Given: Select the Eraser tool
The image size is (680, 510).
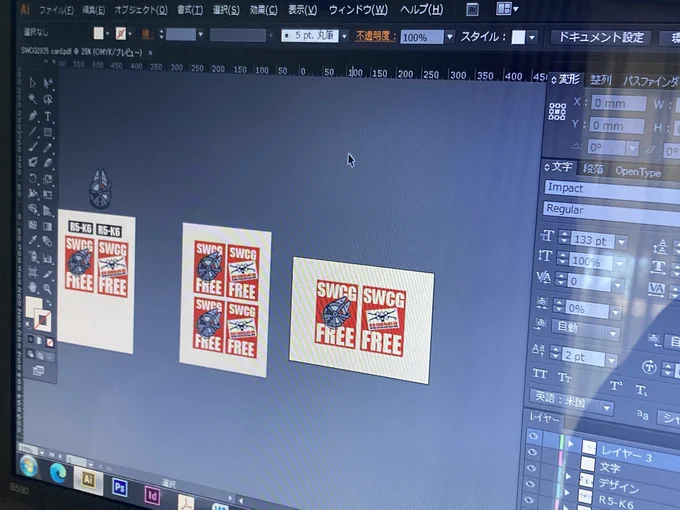Looking at the screenshot, I should [x=48, y=163].
